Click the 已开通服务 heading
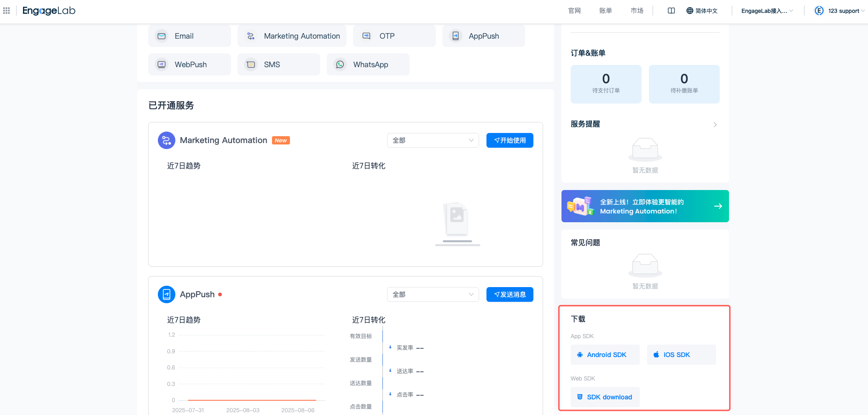Screen dimensions: 868x415 point(171,105)
